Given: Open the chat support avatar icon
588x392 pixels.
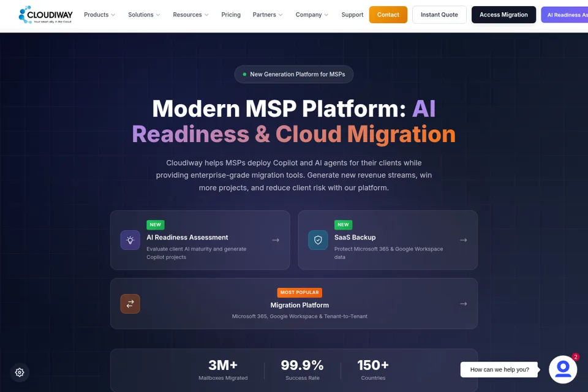Looking at the screenshot, I should click(x=563, y=369).
